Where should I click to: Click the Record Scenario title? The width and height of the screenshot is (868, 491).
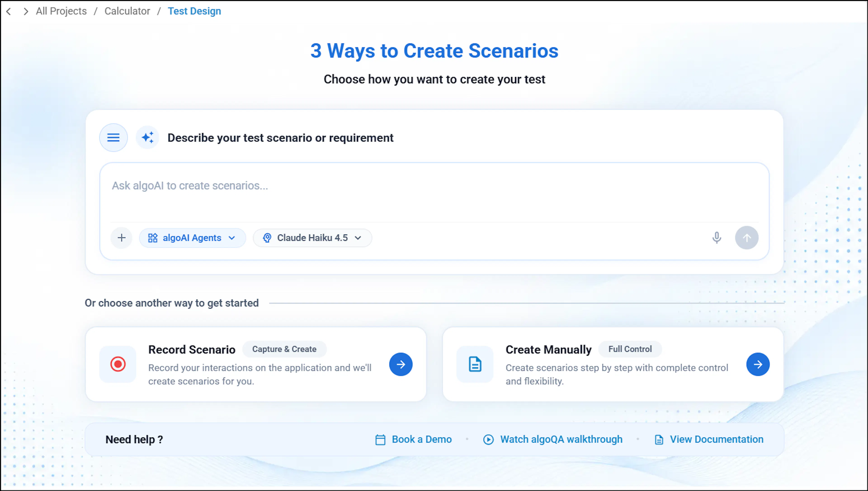coord(192,350)
